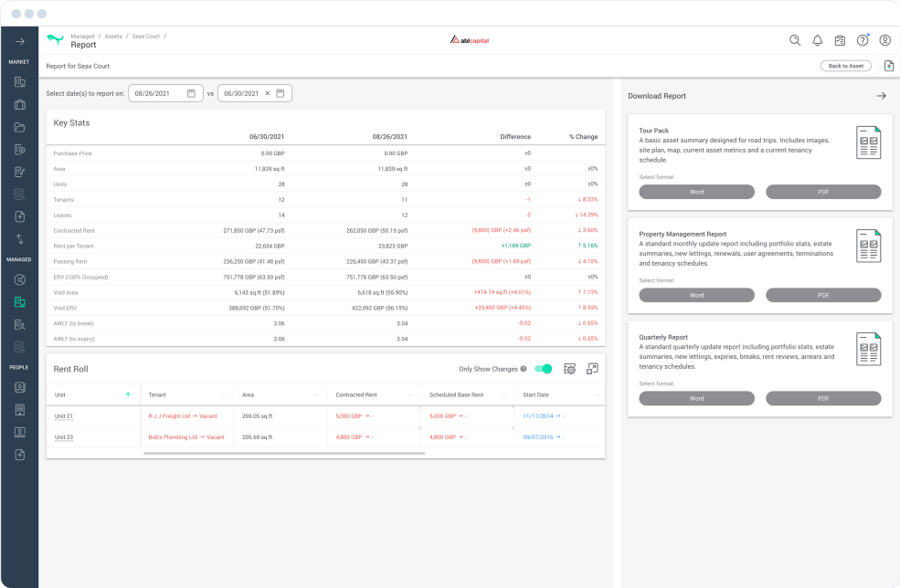Viewport: 900px width, 588px height.
Task: Click the download report icon beside Back to Asset
Action: pos(888,66)
